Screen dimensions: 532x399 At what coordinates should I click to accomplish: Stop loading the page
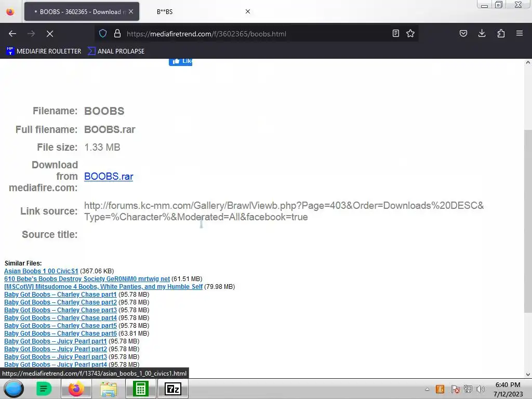click(x=49, y=34)
